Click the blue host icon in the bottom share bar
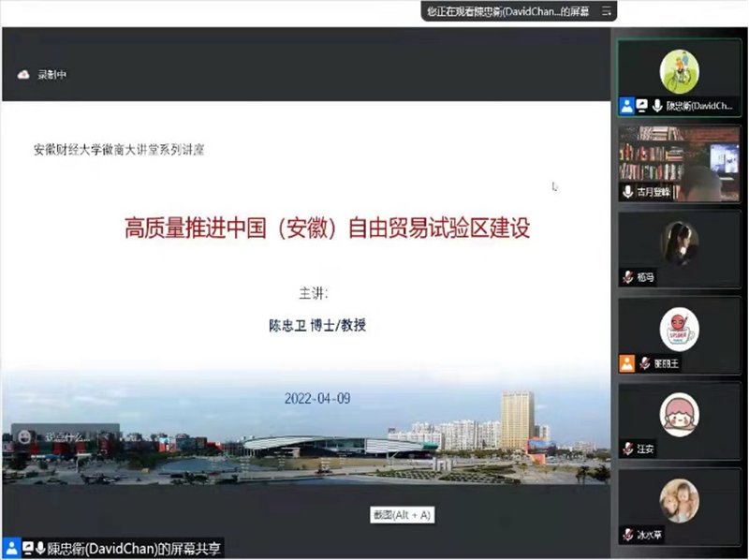 click(11, 548)
